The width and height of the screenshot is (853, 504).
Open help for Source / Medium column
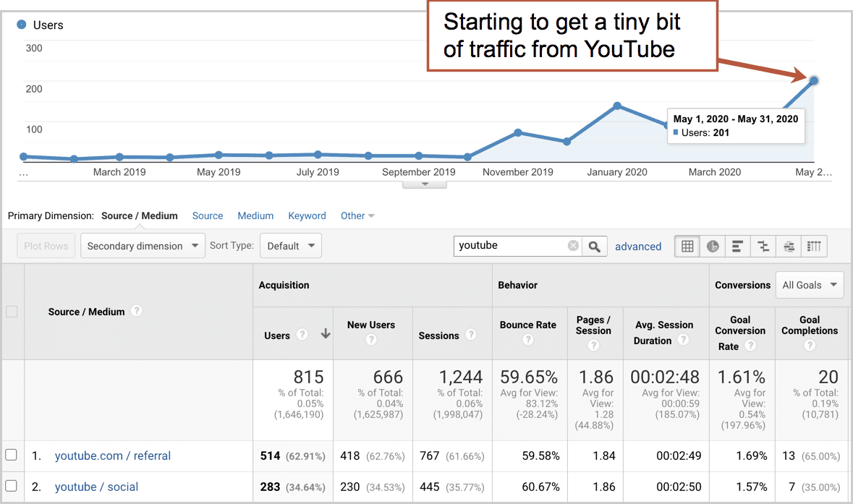tap(137, 310)
